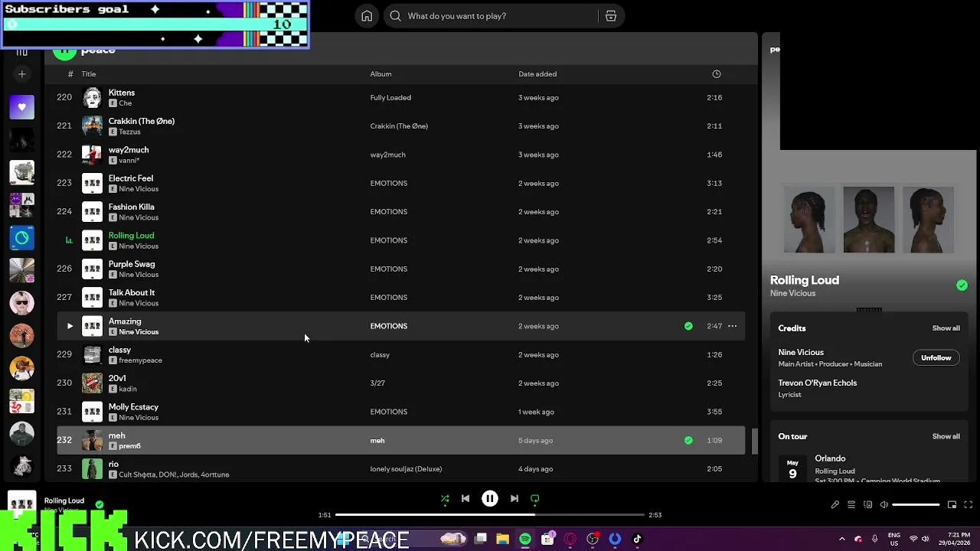The width and height of the screenshot is (980, 551).
Task: Toggle shuffle playback
Action: (445, 499)
